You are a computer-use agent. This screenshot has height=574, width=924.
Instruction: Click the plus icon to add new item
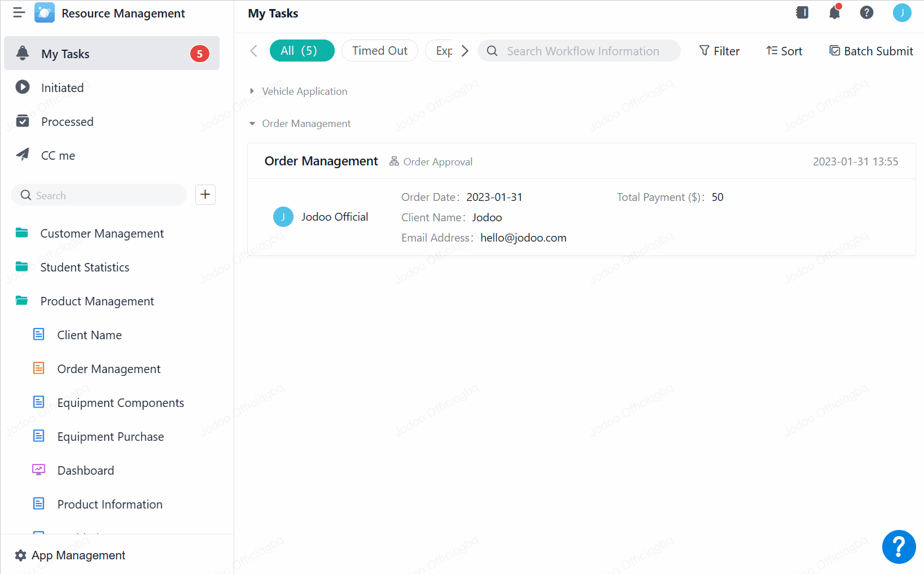click(x=205, y=195)
